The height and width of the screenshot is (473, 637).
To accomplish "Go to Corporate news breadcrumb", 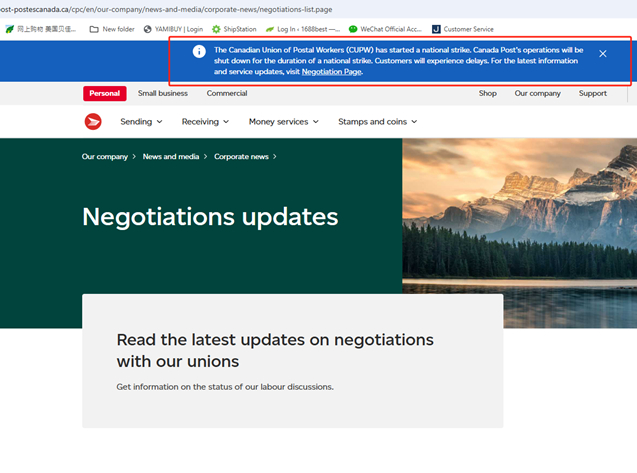I will (241, 157).
